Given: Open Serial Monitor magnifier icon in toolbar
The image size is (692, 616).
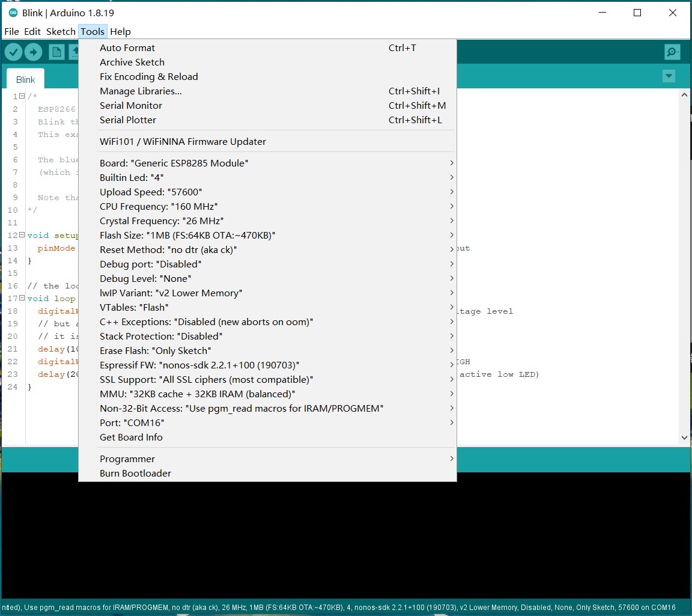Looking at the screenshot, I should coord(672,52).
